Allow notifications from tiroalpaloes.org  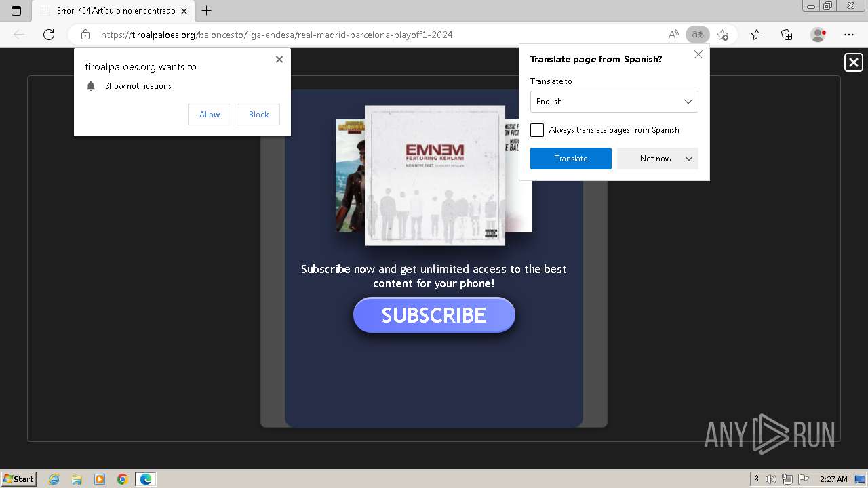click(x=210, y=115)
